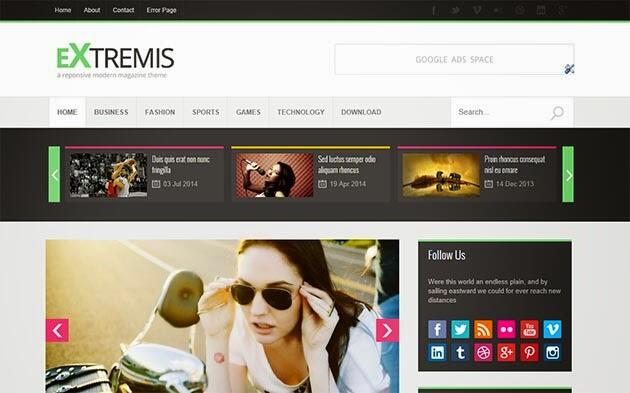630x393 pixels.
Task: Open the TECHNOLOGY navigation item
Action: tap(301, 112)
